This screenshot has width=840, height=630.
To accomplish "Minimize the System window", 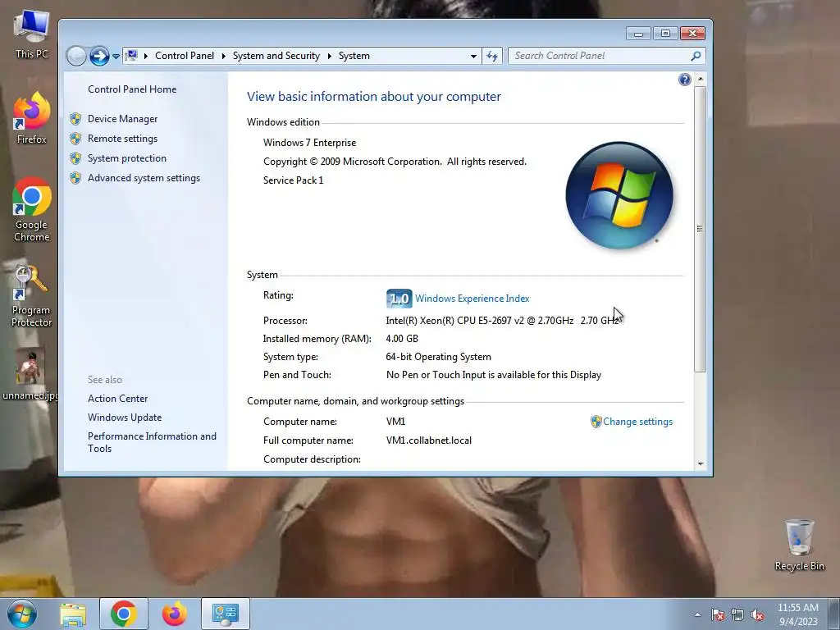I will [638, 34].
